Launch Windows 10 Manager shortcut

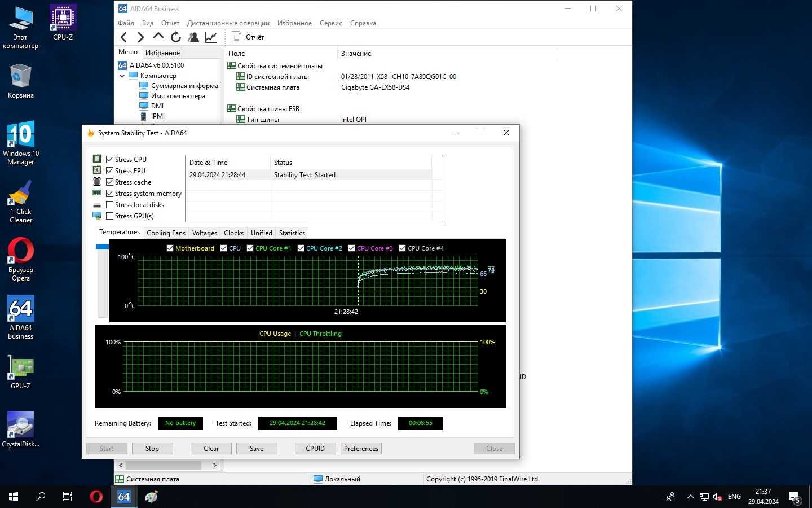(21, 143)
